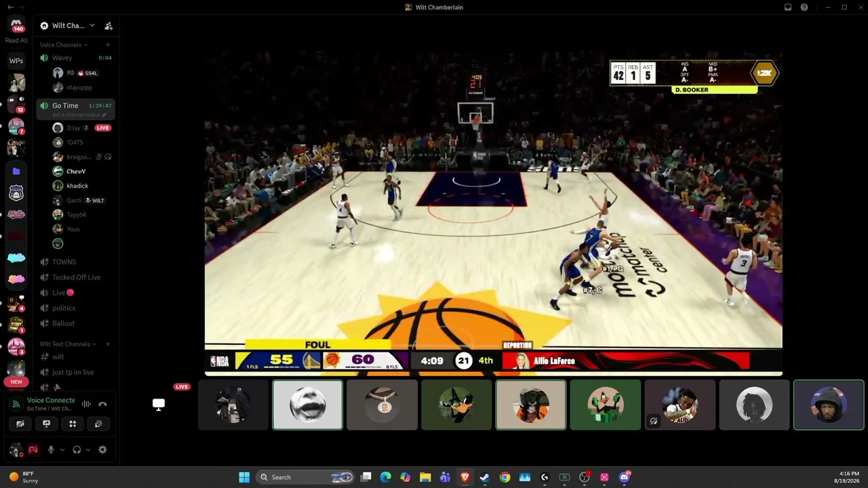This screenshot has height=488, width=868.
Task: Select the white face avatar tile
Action: coord(308,405)
